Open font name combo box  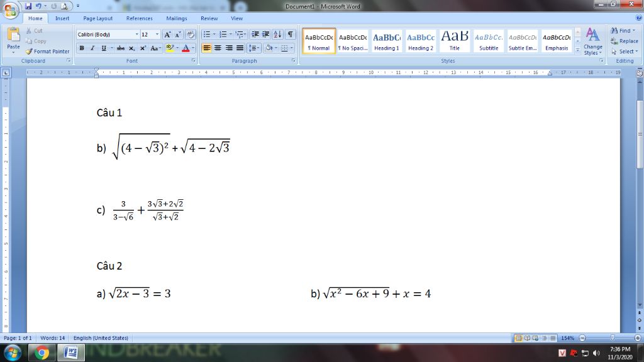click(x=108, y=35)
